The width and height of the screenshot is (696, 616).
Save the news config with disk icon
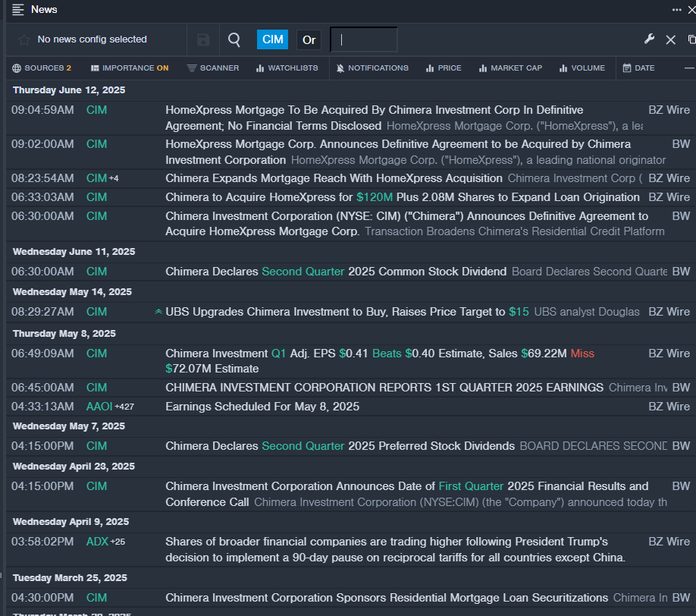[x=203, y=39]
